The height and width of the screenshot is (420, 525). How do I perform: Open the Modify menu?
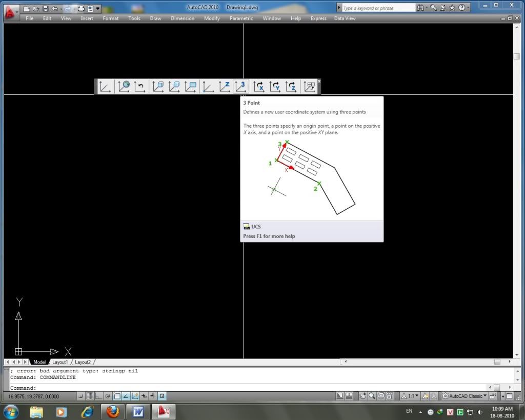click(x=212, y=18)
